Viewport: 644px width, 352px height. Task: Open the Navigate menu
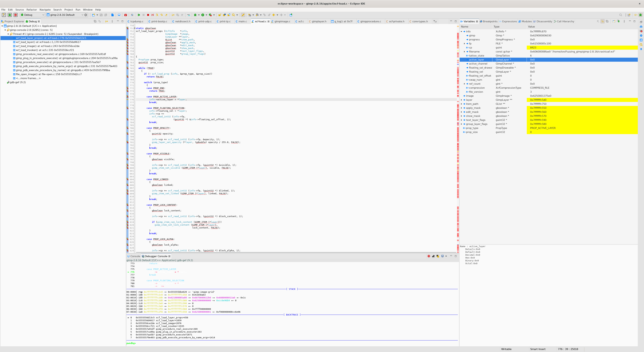coord(45,10)
